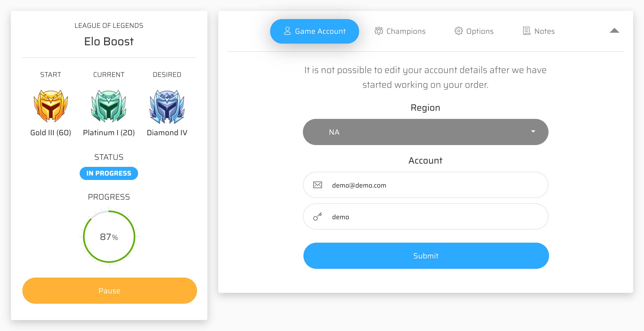This screenshot has height=331, width=644.
Task: Click the email envelope icon in account field
Action: tap(317, 185)
